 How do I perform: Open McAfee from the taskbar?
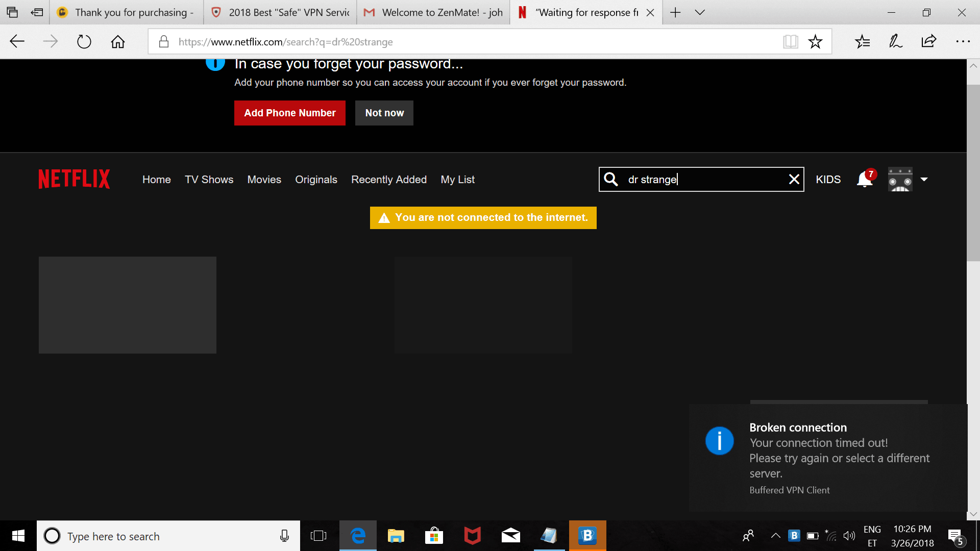click(472, 536)
